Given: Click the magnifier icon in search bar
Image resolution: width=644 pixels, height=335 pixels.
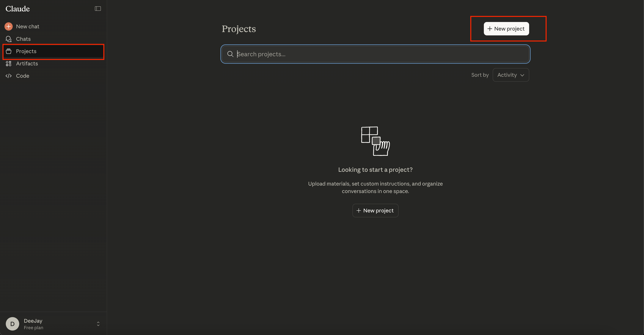Looking at the screenshot, I should [230, 54].
